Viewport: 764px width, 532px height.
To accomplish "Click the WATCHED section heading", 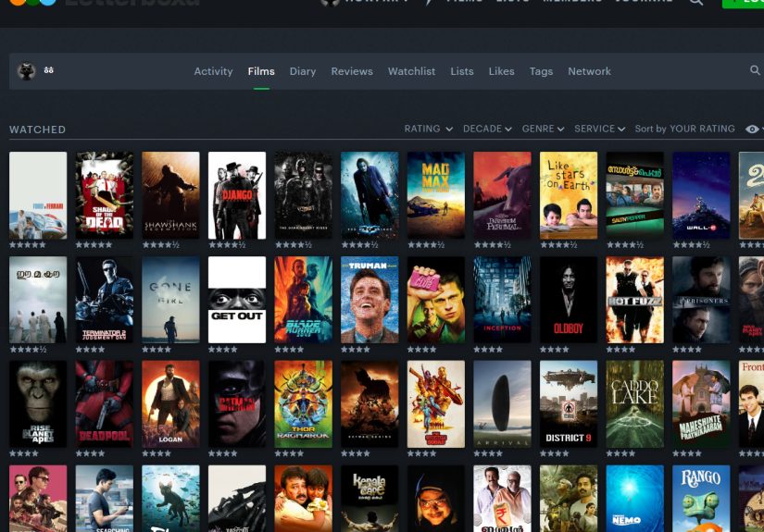I will pos(38,130).
